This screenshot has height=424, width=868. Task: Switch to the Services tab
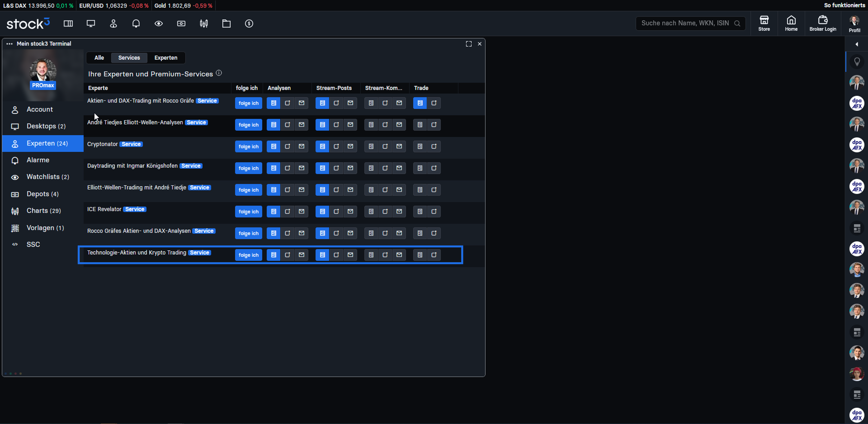tap(129, 58)
